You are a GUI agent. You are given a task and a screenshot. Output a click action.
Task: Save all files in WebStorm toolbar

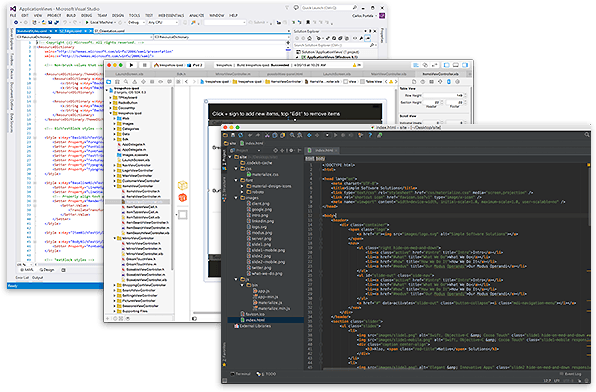click(233, 135)
